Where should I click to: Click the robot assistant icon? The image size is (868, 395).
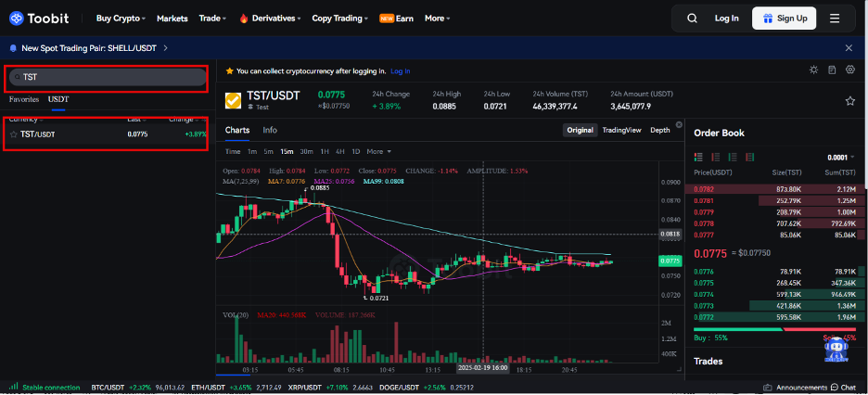(x=836, y=349)
